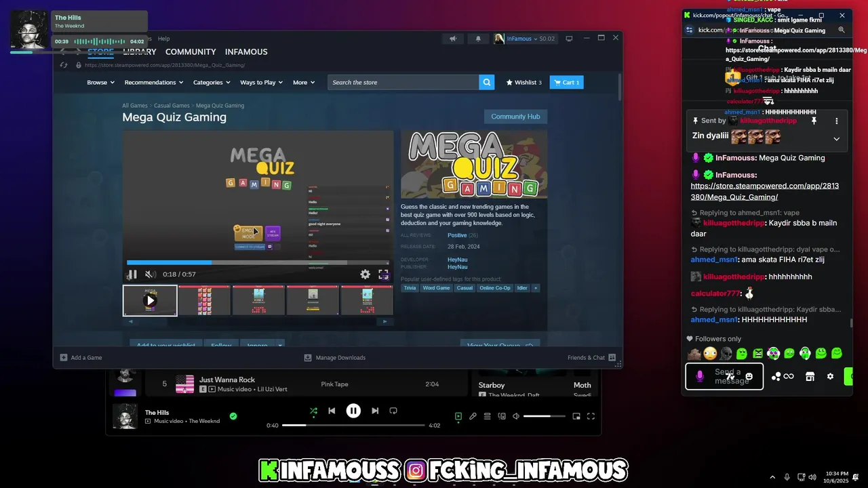This screenshot has height=488, width=868.
Task: Open Steam announcements megaphone icon
Action: 453,39
